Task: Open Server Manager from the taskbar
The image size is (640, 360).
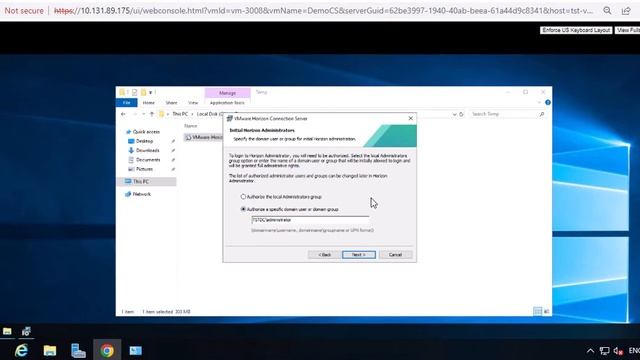Action: pyautogui.click(x=78, y=350)
